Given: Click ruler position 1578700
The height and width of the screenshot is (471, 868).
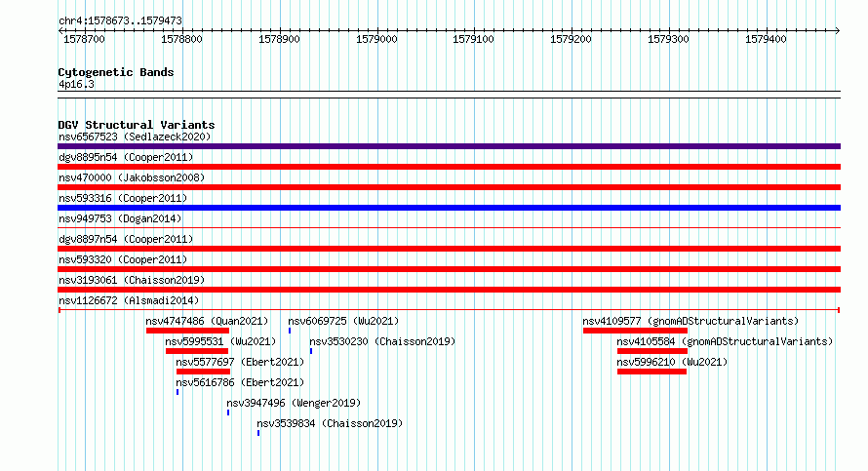Looking at the screenshot, I should click(84, 39).
